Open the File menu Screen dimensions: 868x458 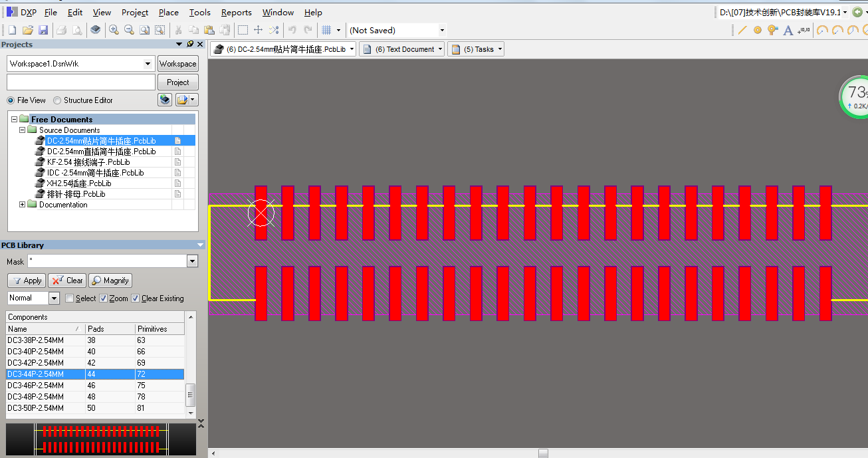click(51, 12)
